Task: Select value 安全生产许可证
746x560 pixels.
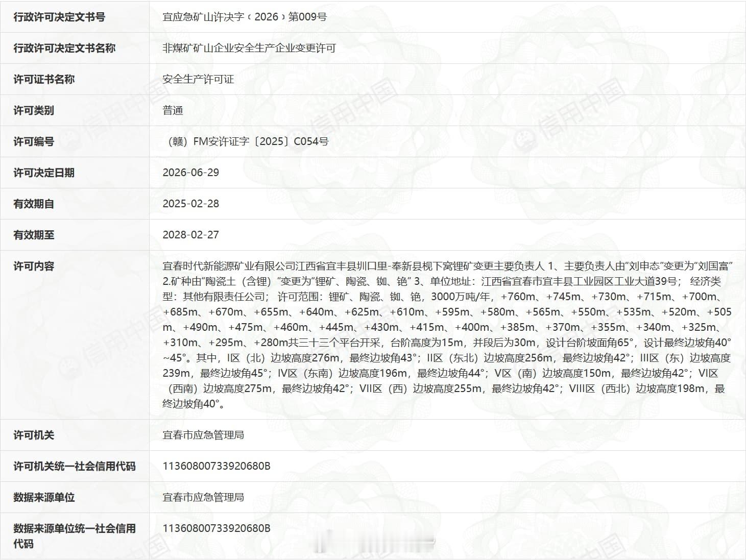Action: tap(198, 79)
